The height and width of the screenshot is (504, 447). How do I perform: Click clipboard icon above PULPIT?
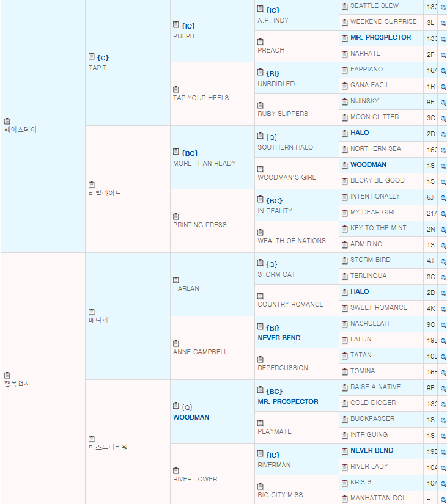175,24
